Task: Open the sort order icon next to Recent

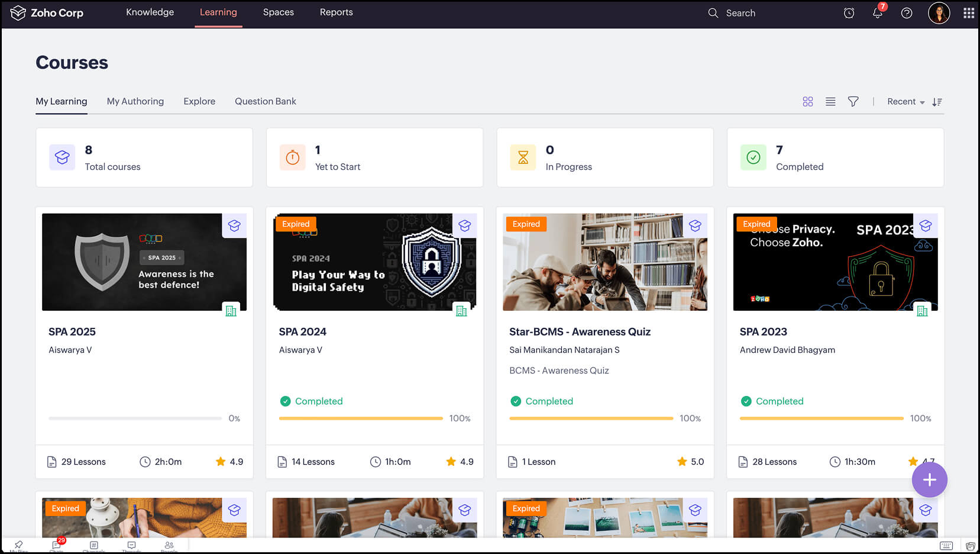Action: coord(937,102)
